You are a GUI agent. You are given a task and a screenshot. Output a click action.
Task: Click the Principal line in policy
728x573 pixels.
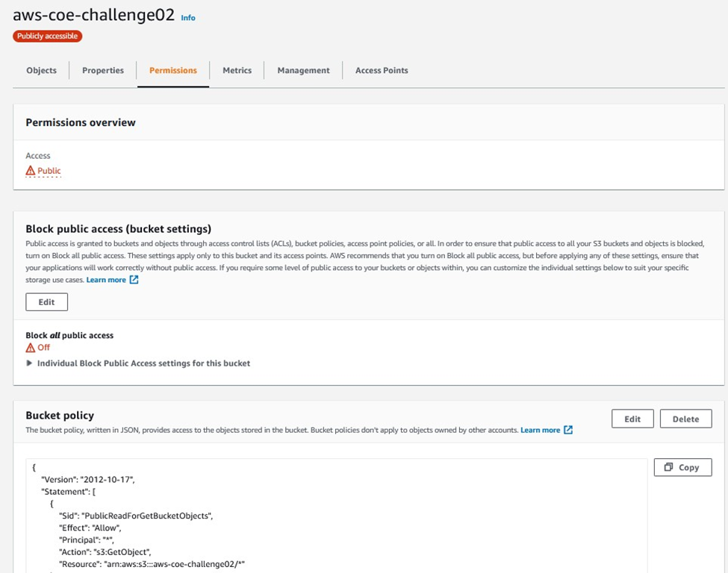tap(87, 540)
